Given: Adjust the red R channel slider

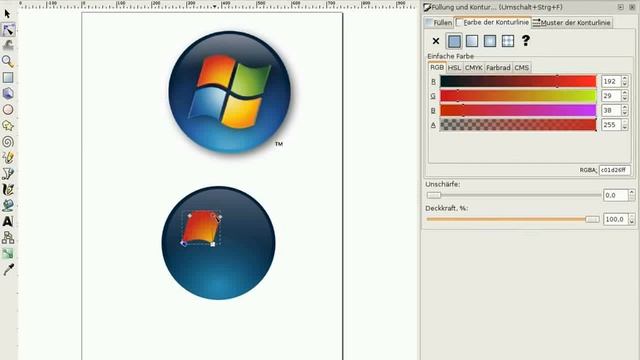Looking at the screenshot, I should click(x=518, y=81).
